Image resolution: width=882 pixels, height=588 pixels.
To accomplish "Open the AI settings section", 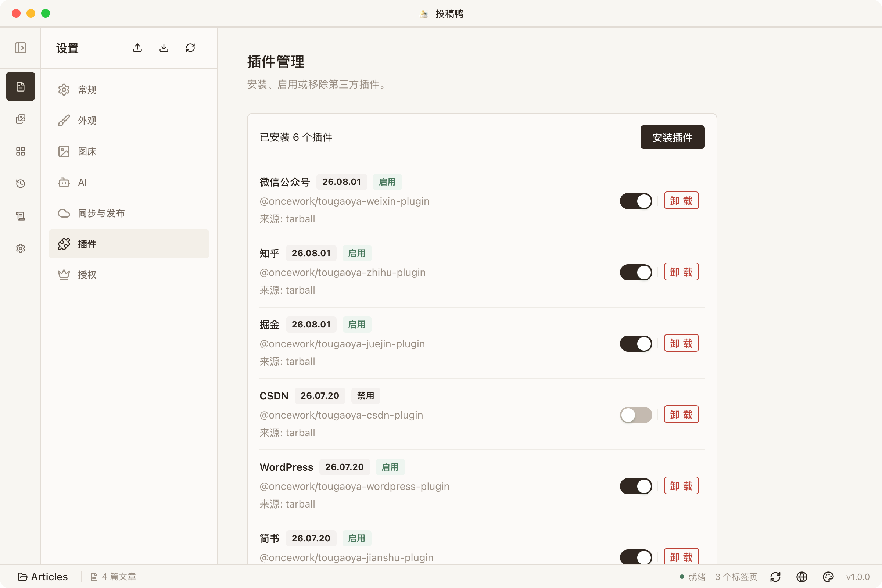I will click(129, 182).
